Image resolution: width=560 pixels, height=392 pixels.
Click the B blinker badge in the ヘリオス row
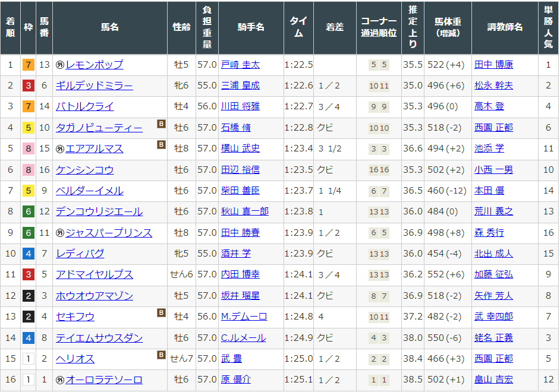162,355
